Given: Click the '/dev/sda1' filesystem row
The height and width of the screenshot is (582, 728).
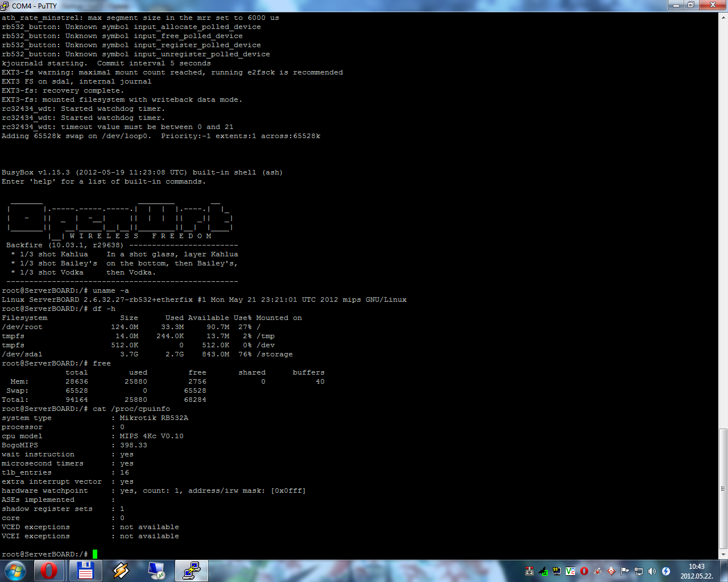Looking at the screenshot, I should (147, 354).
